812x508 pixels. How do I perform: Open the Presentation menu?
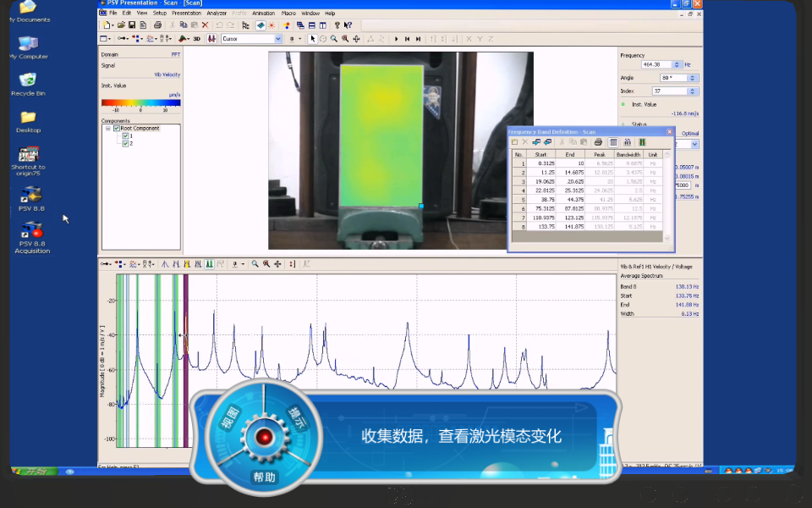[186, 14]
